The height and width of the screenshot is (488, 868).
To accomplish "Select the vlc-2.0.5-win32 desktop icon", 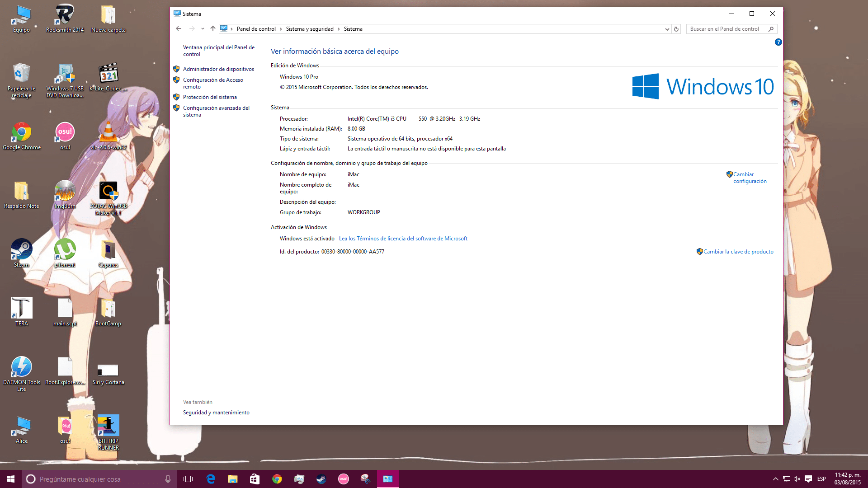I will 108,136.
